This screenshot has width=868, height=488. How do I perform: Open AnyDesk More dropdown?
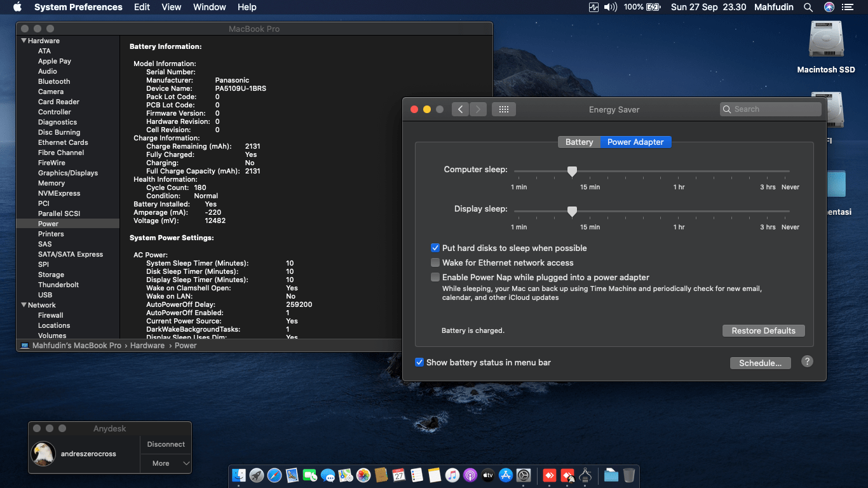click(x=165, y=463)
